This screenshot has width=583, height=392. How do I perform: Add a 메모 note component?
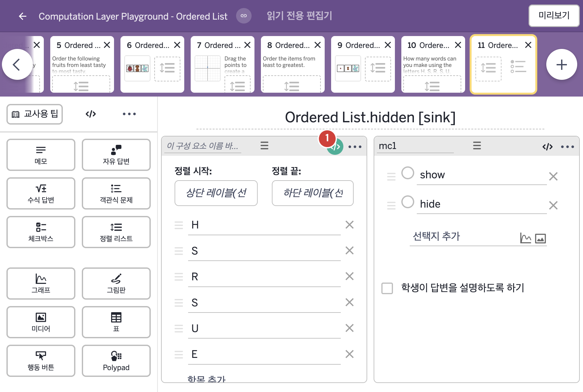click(41, 155)
